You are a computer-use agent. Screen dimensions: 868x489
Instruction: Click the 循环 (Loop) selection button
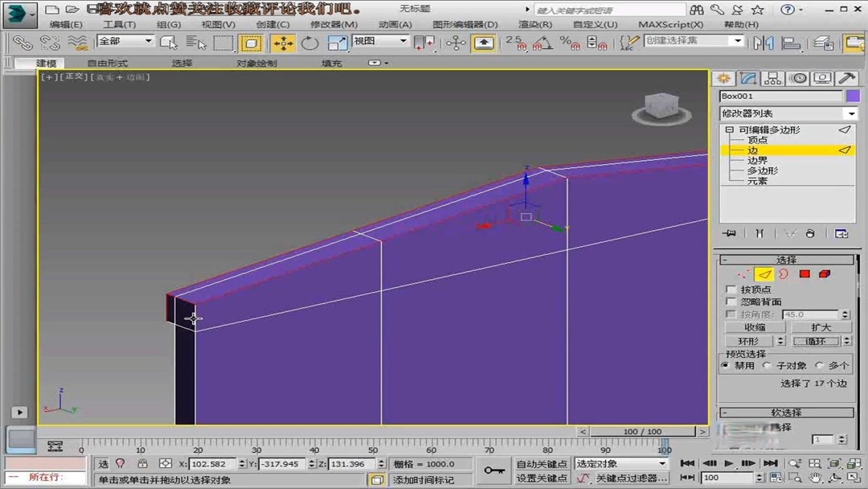817,341
